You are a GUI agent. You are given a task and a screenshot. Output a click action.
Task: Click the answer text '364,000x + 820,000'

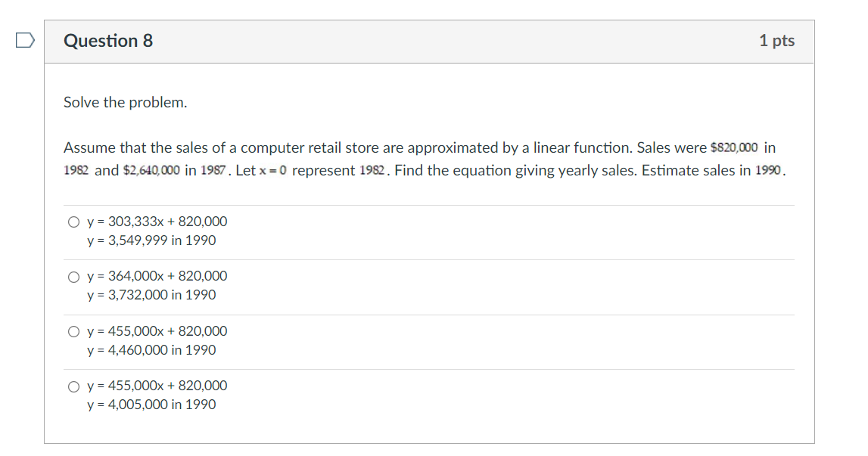tap(157, 276)
